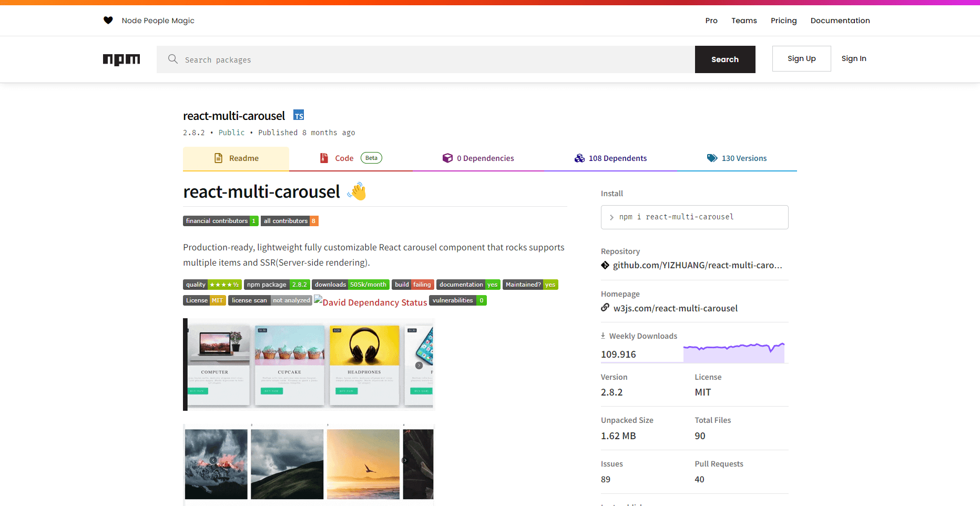The height and width of the screenshot is (506, 980).
Task: Open the Pro menu link
Action: click(711, 21)
